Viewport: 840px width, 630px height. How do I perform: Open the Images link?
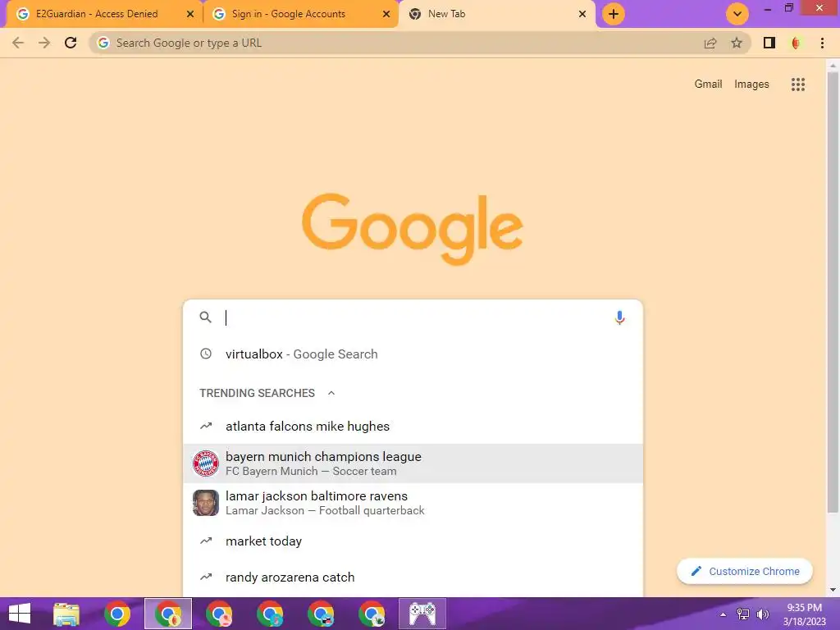[x=751, y=84]
